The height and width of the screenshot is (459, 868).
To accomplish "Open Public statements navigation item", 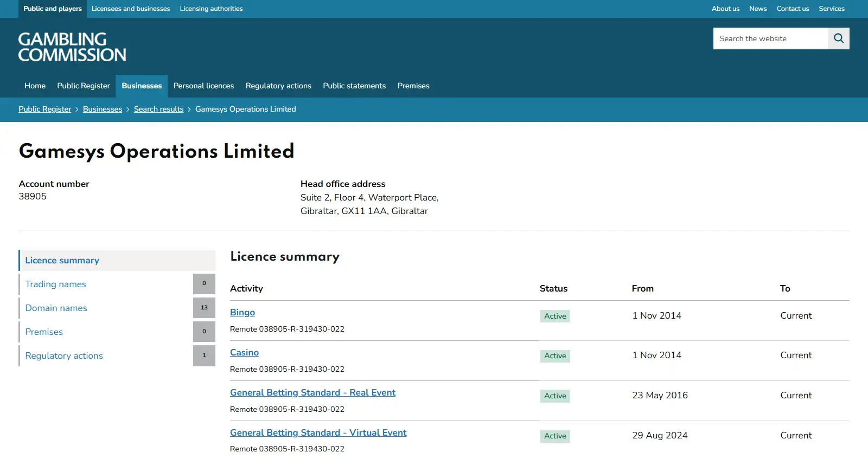I will [354, 86].
